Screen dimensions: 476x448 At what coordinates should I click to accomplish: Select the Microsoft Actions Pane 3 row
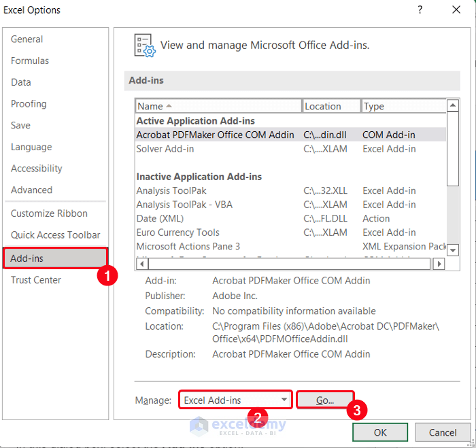[290, 247]
